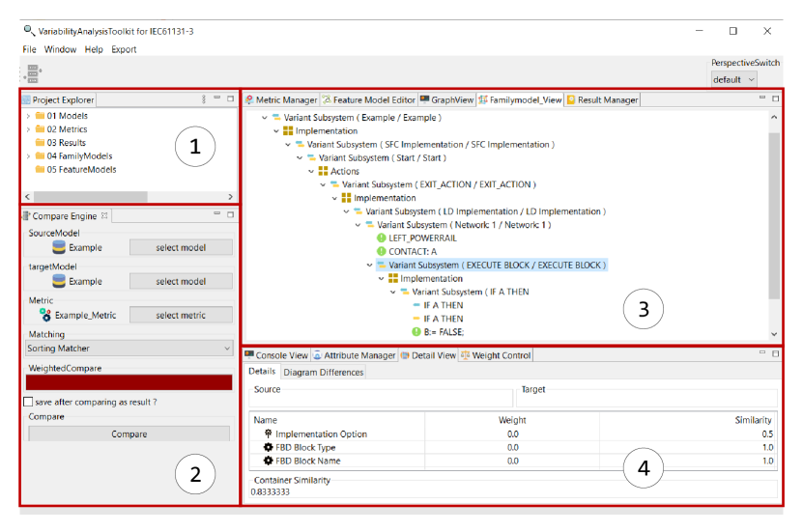The image size is (803, 532).
Task: Click the Compare button
Action: point(129,434)
